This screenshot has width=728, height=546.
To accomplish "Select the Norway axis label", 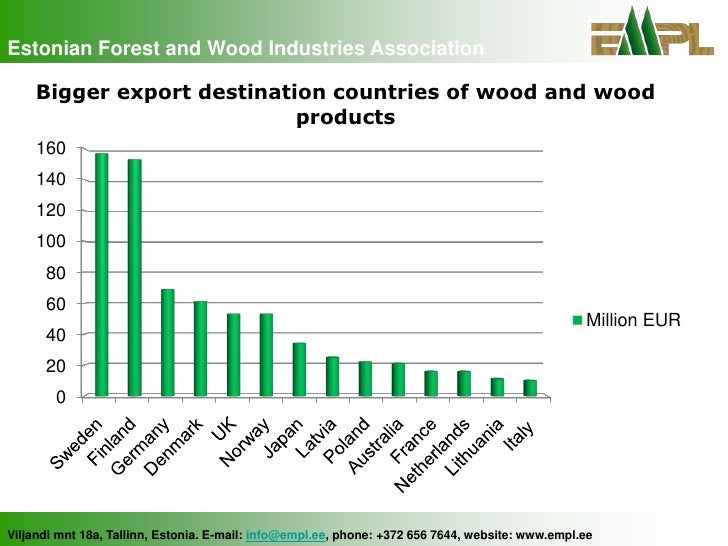I will [x=245, y=442].
